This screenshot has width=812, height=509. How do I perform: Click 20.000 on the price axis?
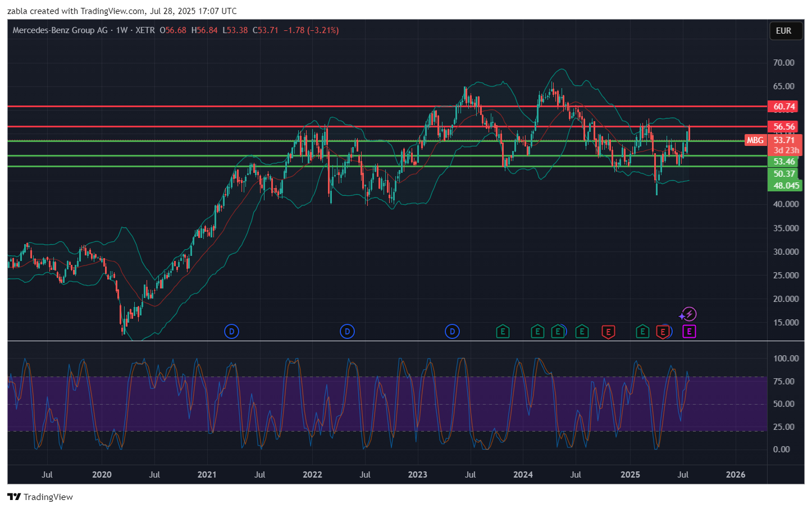pyautogui.click(x=786, y=299)
